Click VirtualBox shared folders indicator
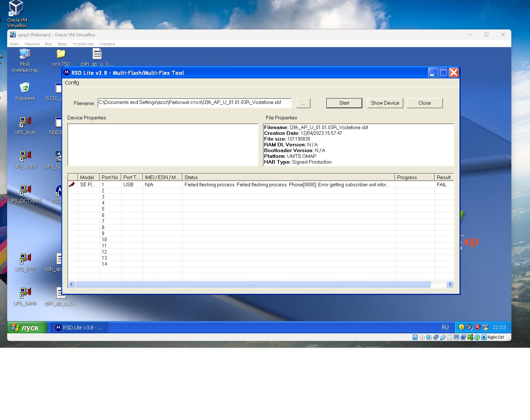This screenshot has height=420, width=530. [449, 337]
